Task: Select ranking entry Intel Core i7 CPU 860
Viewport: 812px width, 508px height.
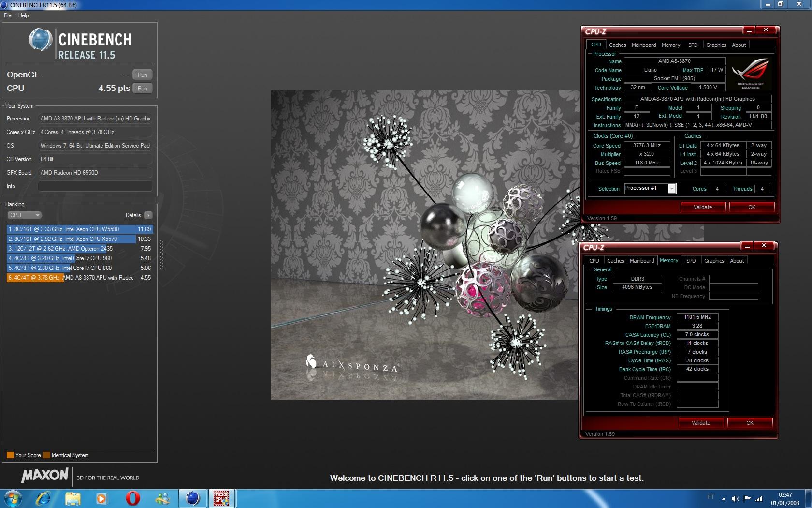Action: [x=80, y=268]
